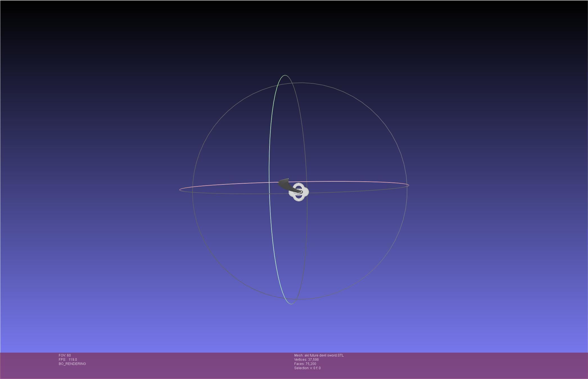This screenshot has width=588, height=379.
Task: Click the Vertices: 37,598 info line
Action: (306, 360)
